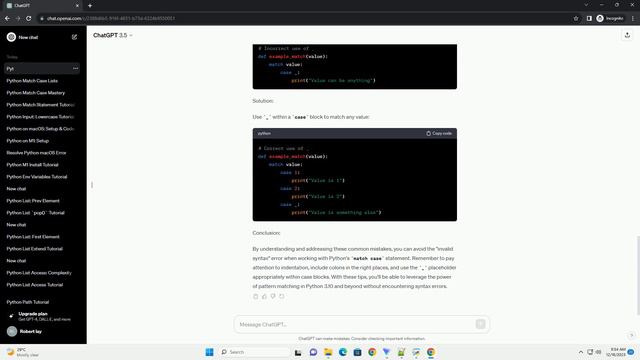Open File Explorer from the taskbar
This screenshot has width=640, height=360.
coord(328,352)
